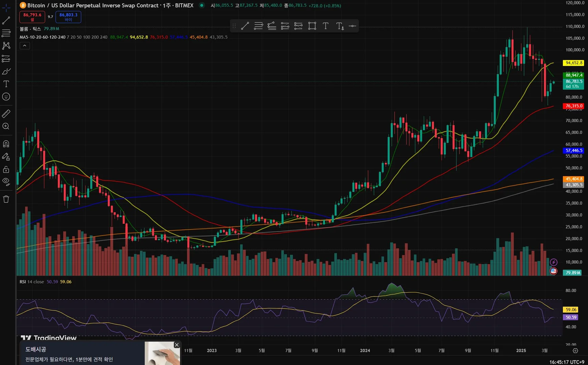The image size is (588, 365).
Task: Click the red sell button 86,793.6
Action: pyautogui.click(x=32, y=17)
